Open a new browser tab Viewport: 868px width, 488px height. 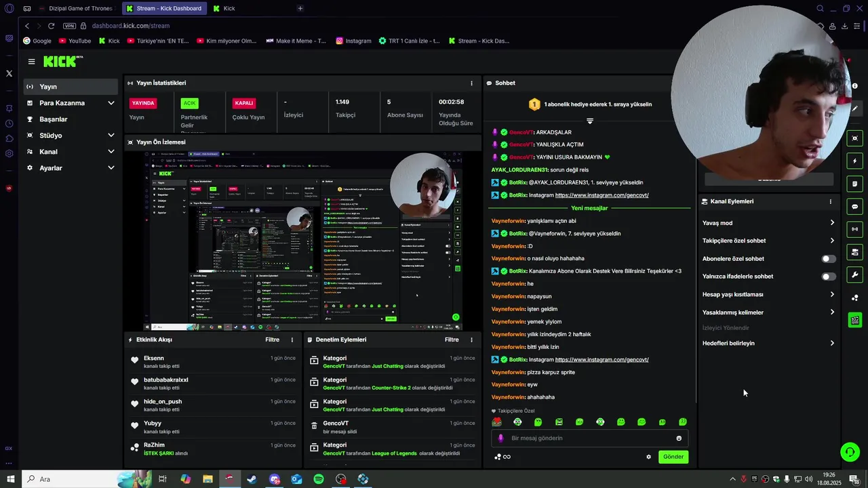(300, 8)
